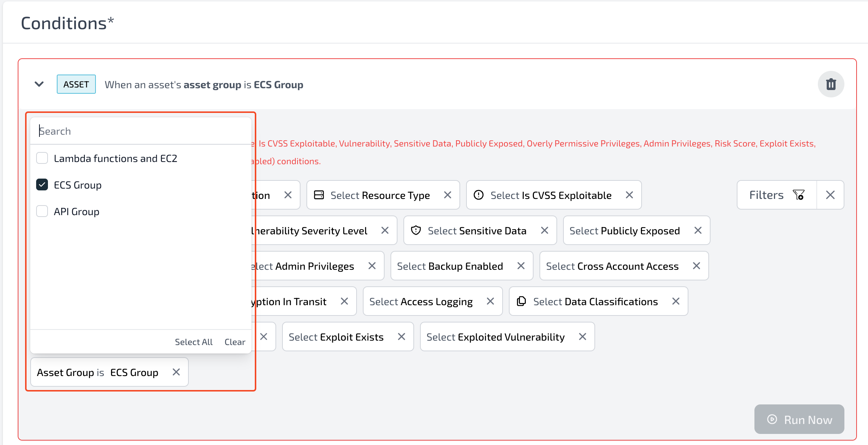868x445 pixels.
Task: Remove the Exploit Exists filter
Action: (402, 337)
